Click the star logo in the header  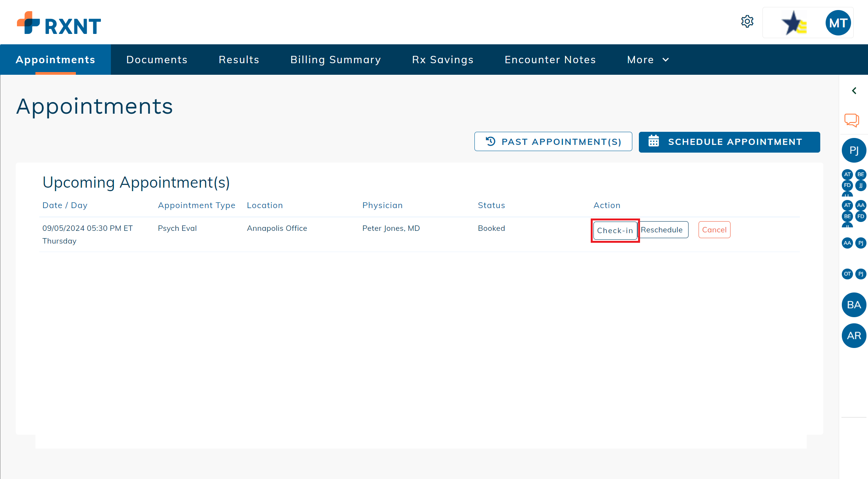(x=794, y=23)
